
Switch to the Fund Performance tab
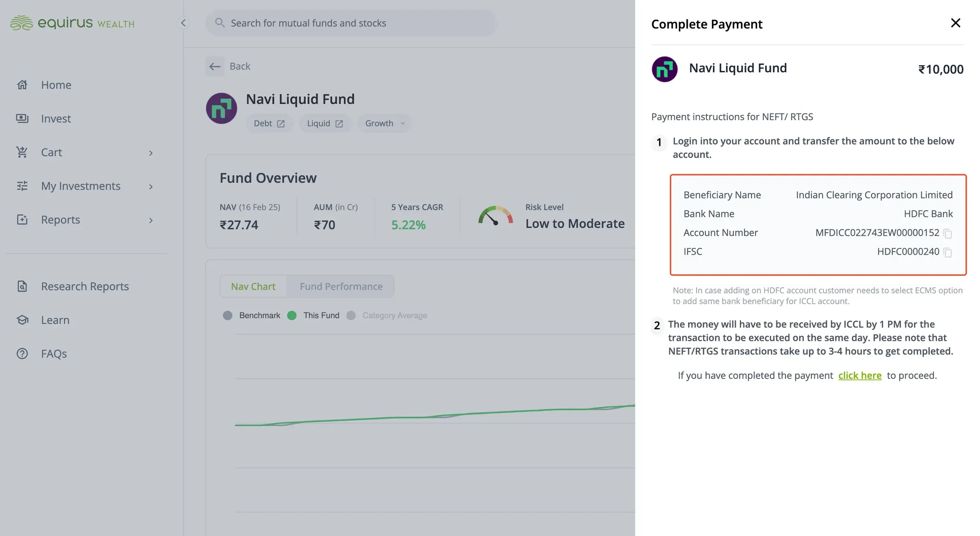coord(341,286)
